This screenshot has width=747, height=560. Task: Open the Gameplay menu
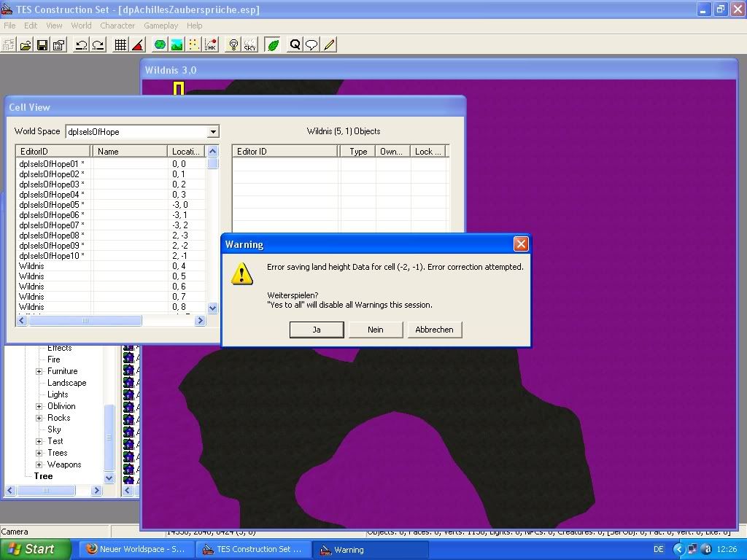click(x=160, y=26)
